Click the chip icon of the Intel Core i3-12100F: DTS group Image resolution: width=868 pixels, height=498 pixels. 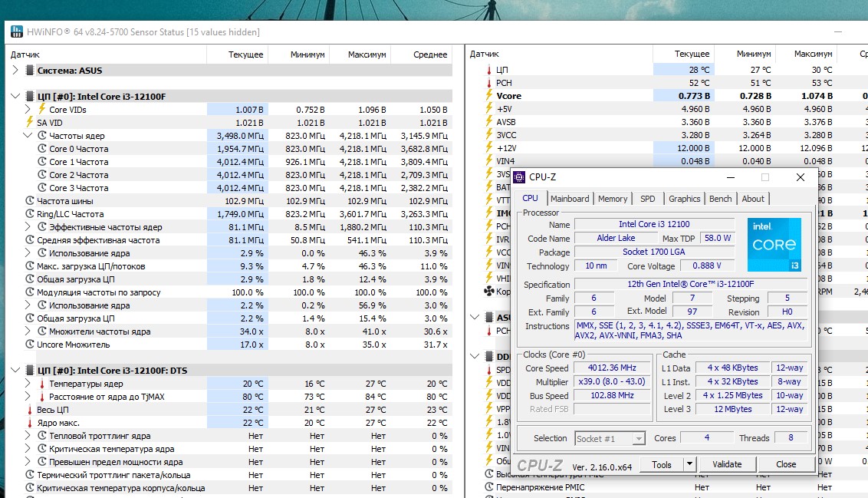[x=29, y=371]
